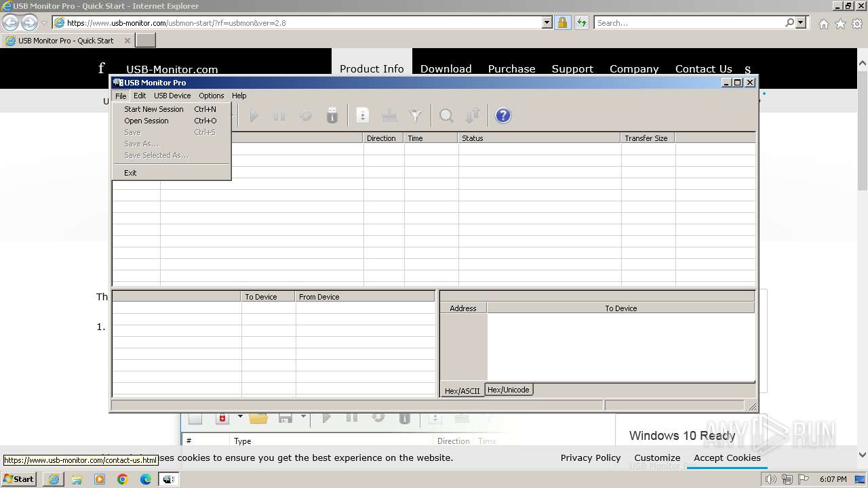Click the From Device column header
Image resolution: width=868 pixels, height=488 pixels.
365,297
